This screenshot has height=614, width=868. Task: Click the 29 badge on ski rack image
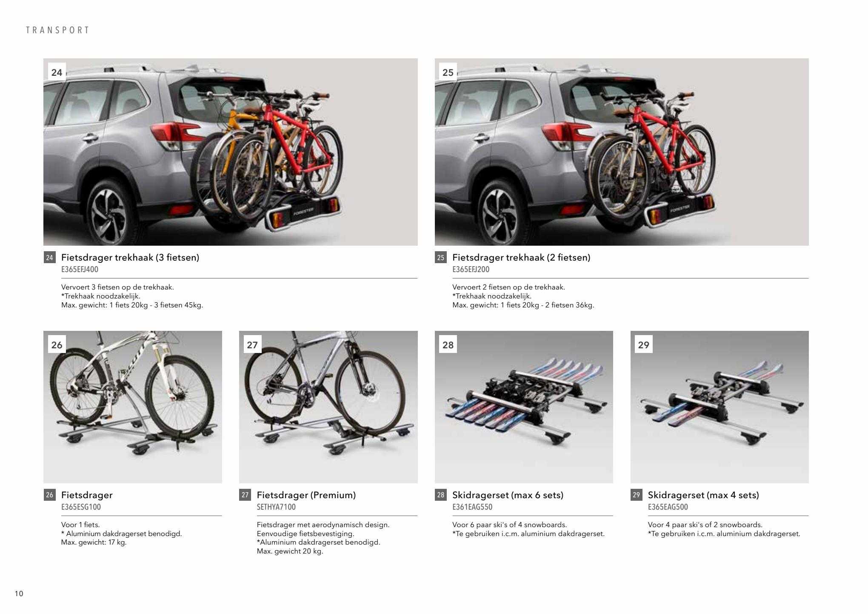[644, 344]
